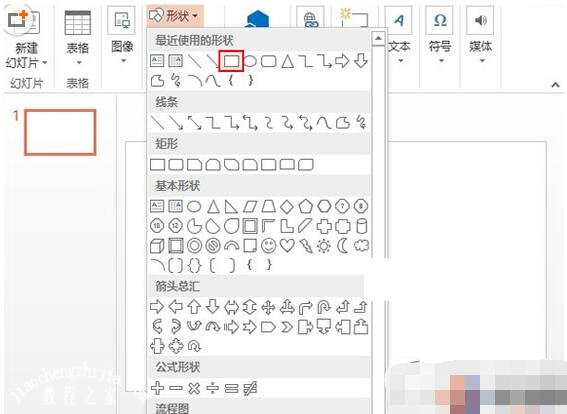Image resolution: width=567 pixels, height=414 pixels.
Task: Select the smiley face shape
Action: point(268,246)
